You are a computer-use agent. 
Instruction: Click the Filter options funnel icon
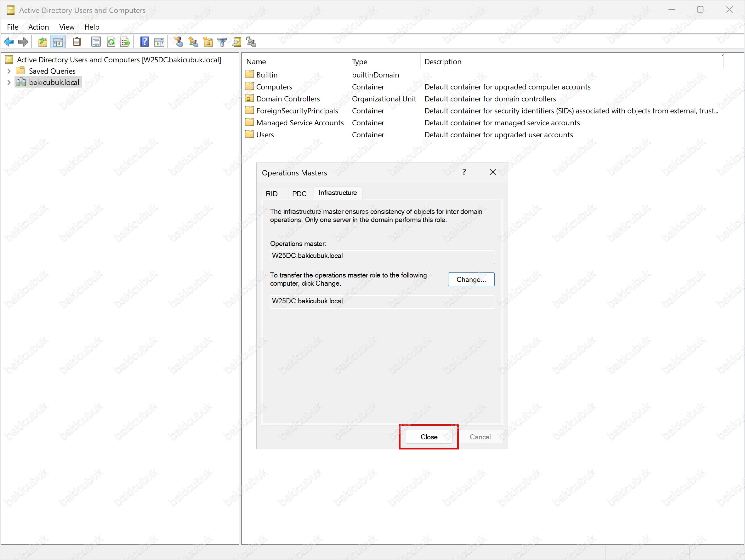[x=222, y=42]
